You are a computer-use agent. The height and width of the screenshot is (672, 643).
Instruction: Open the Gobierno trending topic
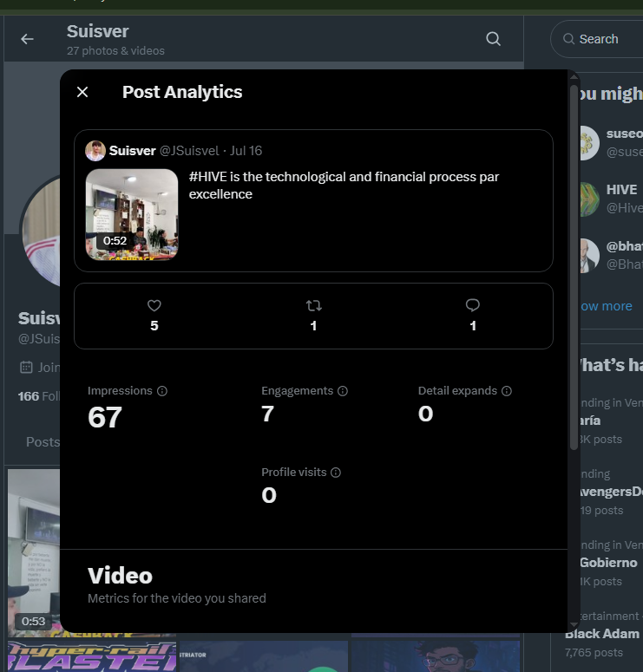click(608, 562)
